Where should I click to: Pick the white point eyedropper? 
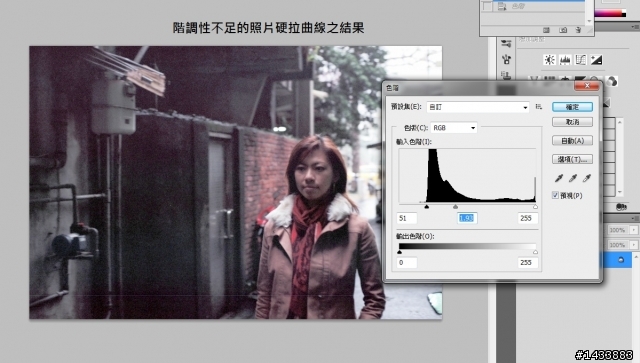(x=587, y=178)
